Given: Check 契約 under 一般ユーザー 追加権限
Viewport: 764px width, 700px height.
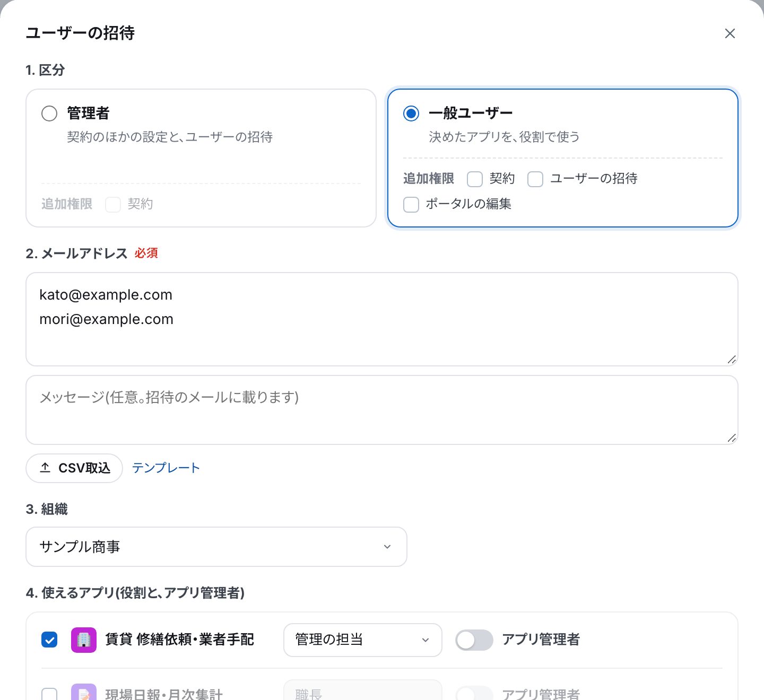Looking at the screenshot, I should coord(475,179).
